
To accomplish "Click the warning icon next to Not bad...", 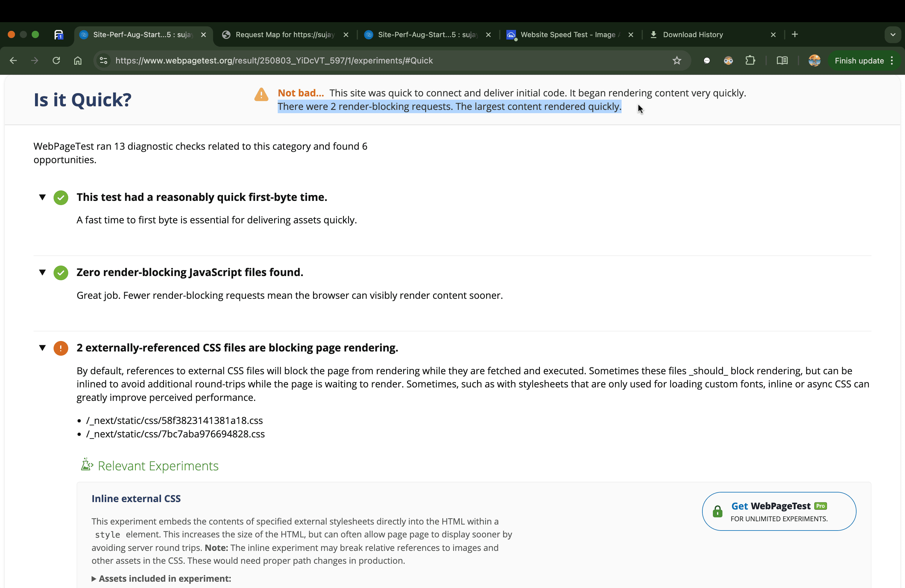I will [x=261, y=95].
